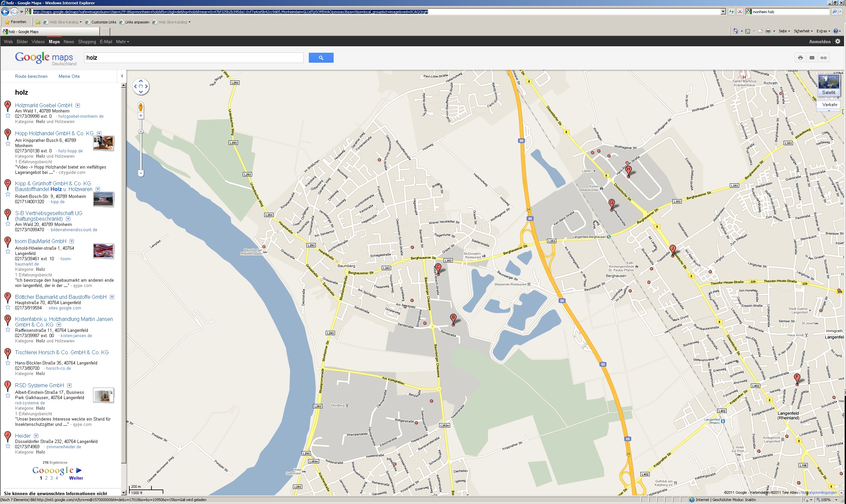Click the holz search input field

coord(194,58)
